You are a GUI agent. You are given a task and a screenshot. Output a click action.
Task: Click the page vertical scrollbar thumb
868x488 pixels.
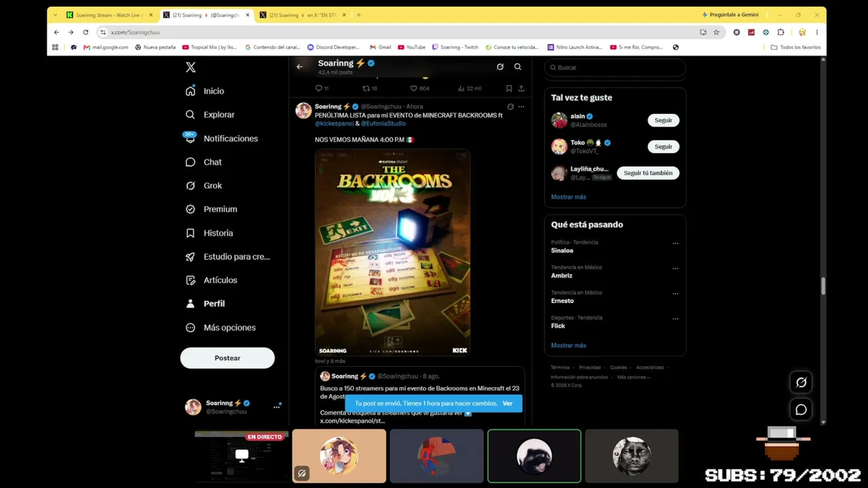pos(823,286)
